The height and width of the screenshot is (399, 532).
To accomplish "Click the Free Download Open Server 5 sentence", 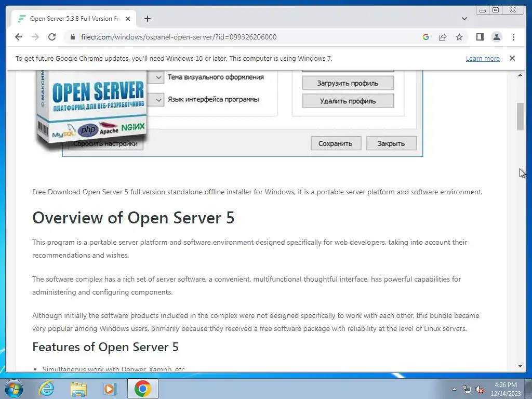I will point(257,192).
